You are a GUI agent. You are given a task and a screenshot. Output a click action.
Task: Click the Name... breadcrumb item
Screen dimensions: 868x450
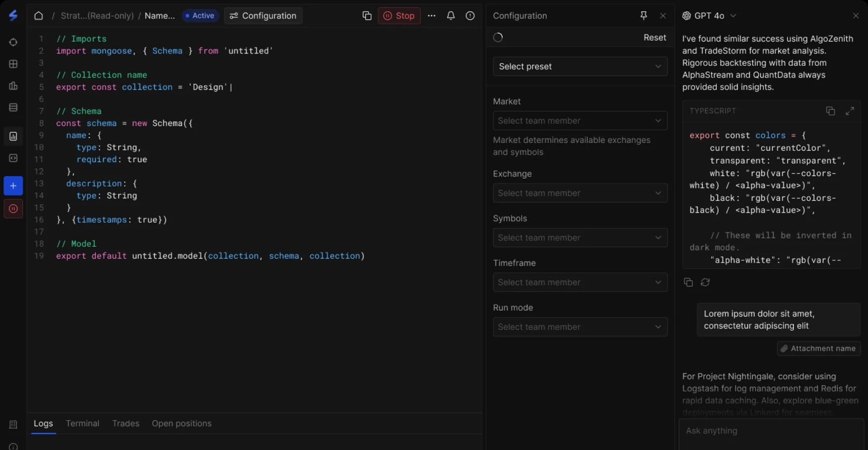(x=160, y=16)
